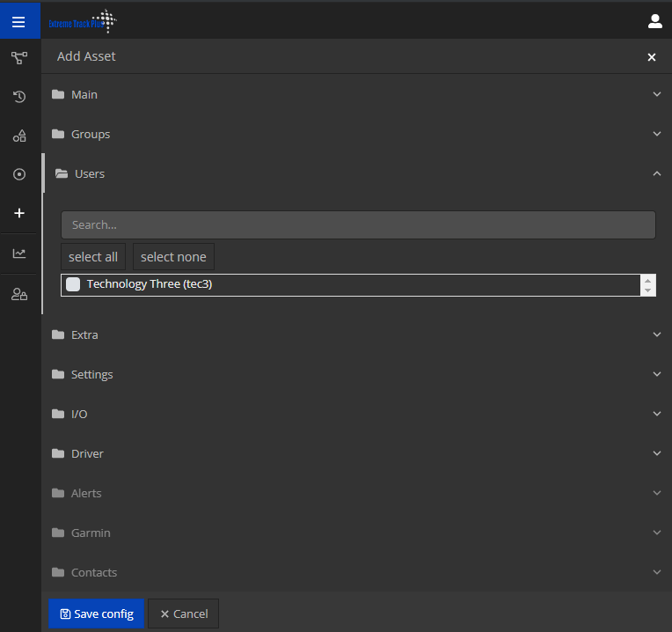672x632 pixels.
Task: Open the target circle sidebar icon
Action: [x=19, y=174]
